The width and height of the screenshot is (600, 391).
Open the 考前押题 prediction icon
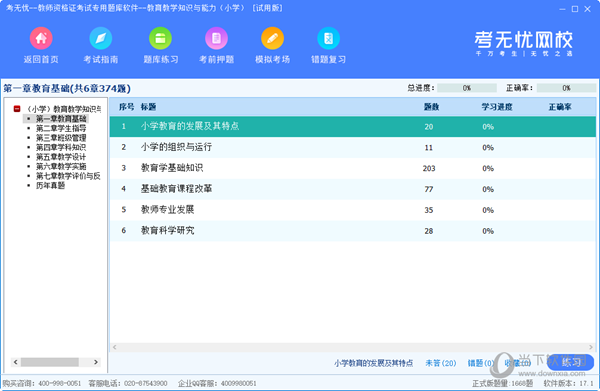[217, 38]
